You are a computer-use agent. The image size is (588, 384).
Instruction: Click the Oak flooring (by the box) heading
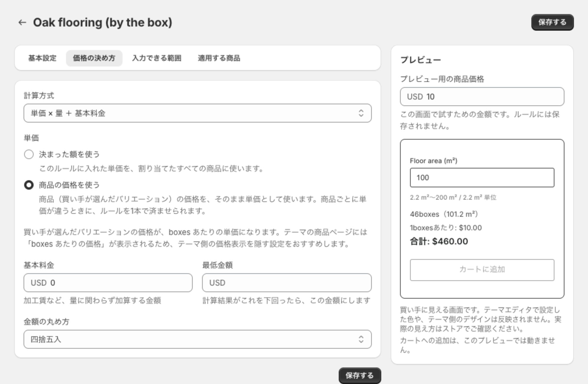(103, 22)
